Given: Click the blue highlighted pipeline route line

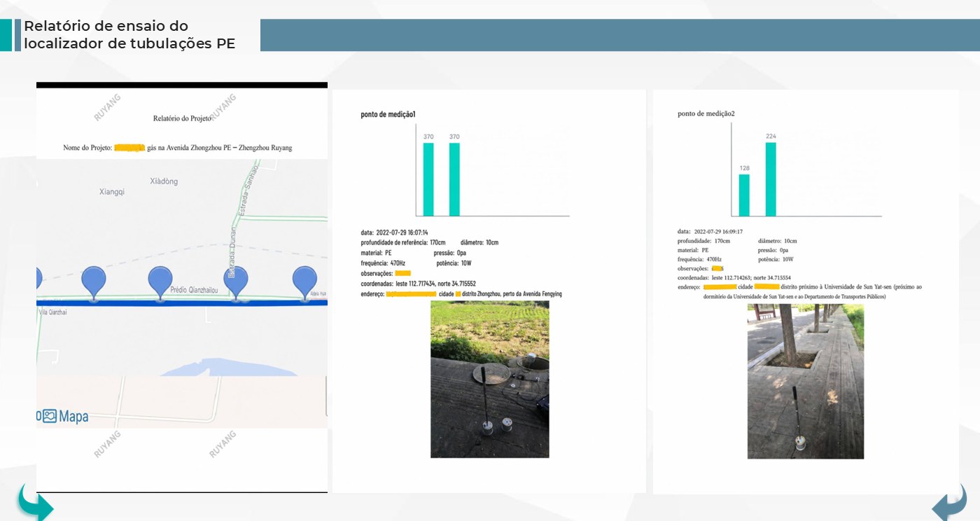Looking at the screenshot, I should pyautogui.click(x=182, y=303).
